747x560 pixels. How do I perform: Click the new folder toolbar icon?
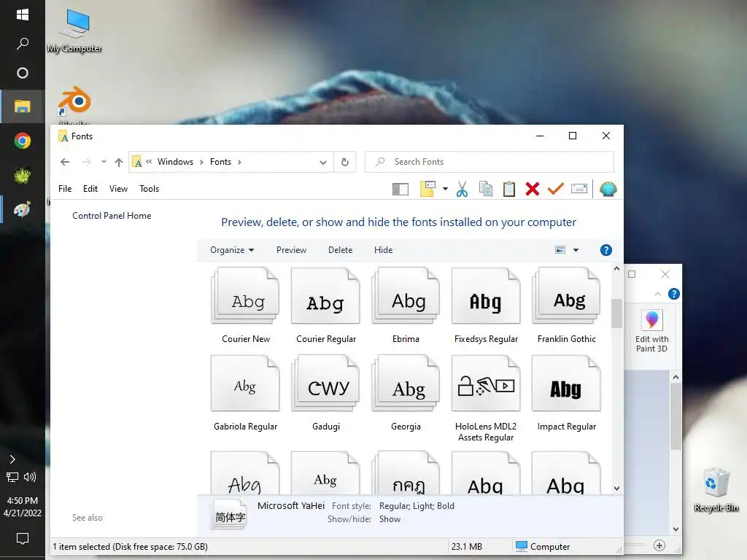pos(427,189)
